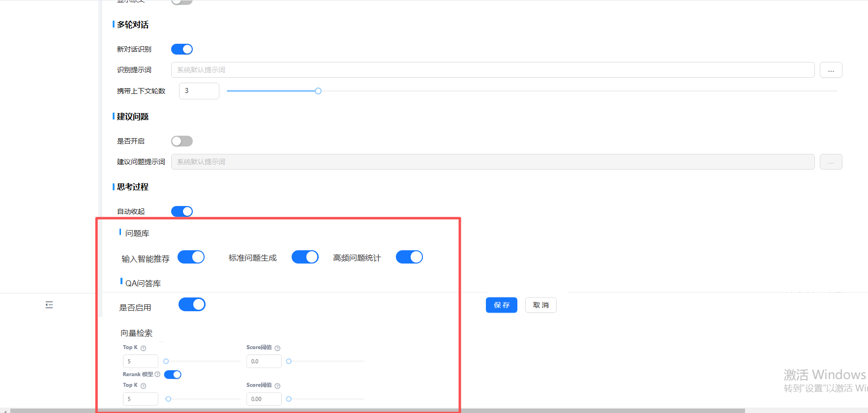
Task: Click the 携带上下文轮数 slider handle
Action: [318, 91]
